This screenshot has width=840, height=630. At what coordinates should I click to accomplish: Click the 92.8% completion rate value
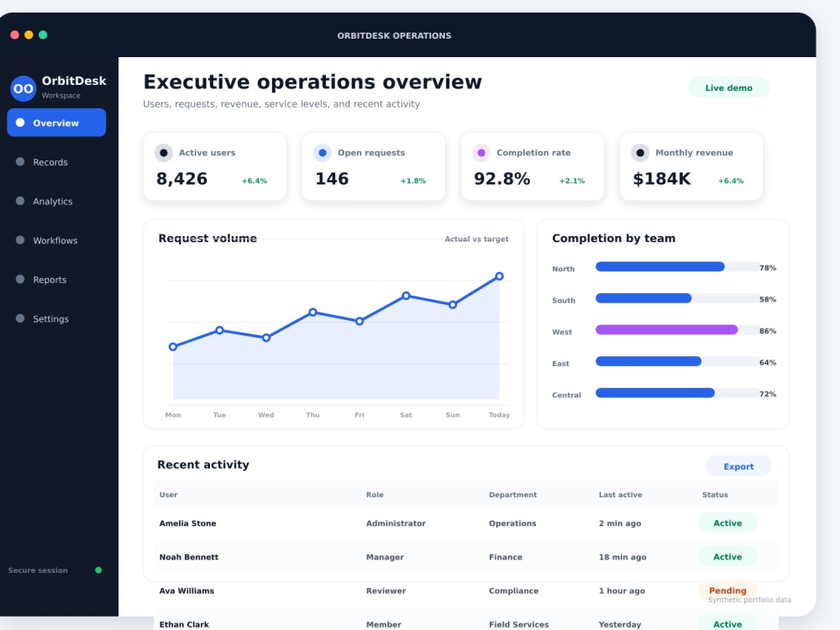tap(502, 179)
